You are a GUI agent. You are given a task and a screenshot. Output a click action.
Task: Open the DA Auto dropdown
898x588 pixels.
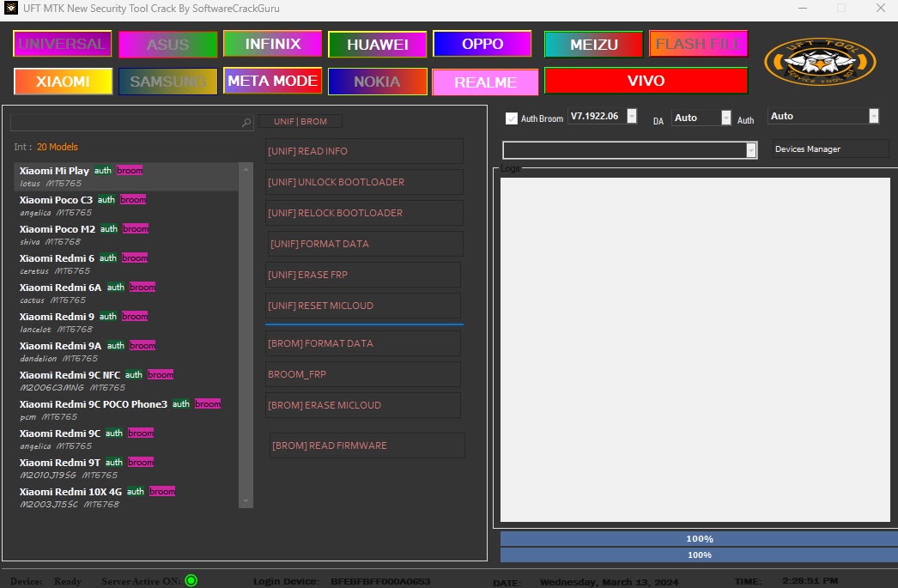pyautogui.click(x=726, y=118)
